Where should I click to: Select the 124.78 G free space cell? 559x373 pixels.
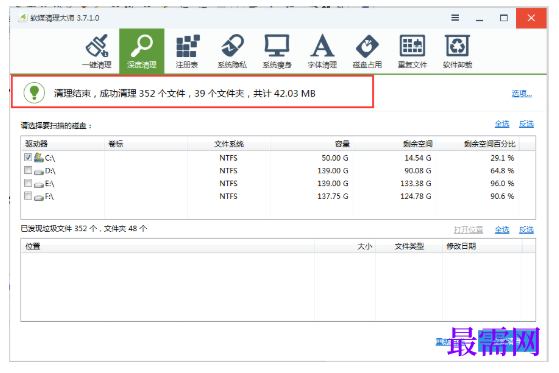416,196
